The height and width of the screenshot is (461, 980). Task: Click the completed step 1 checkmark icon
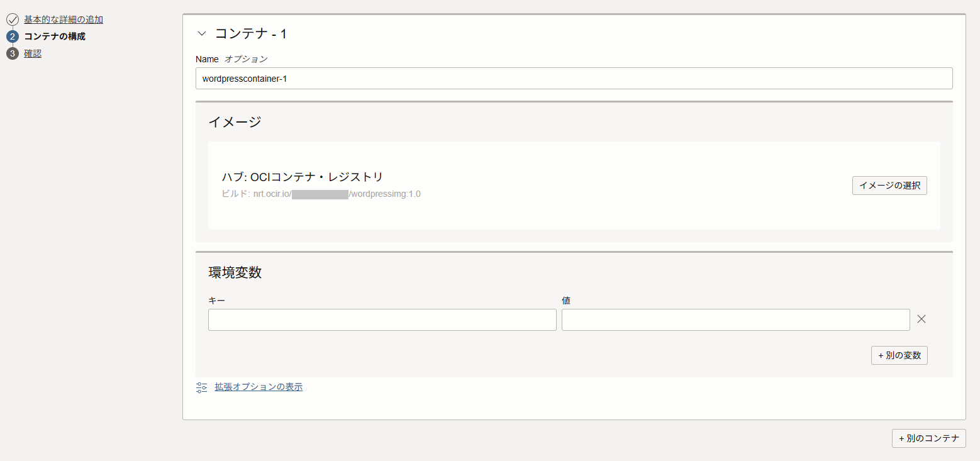tap(13, 19)
